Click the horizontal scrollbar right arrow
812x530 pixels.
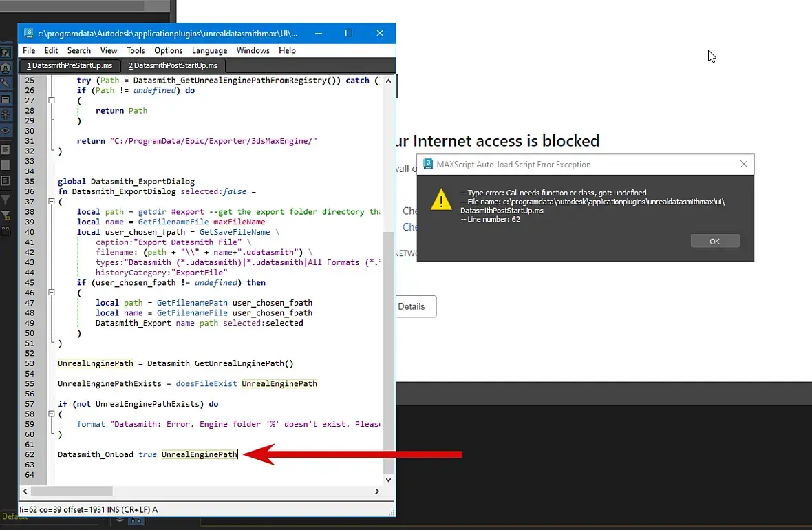click(377, 491)
